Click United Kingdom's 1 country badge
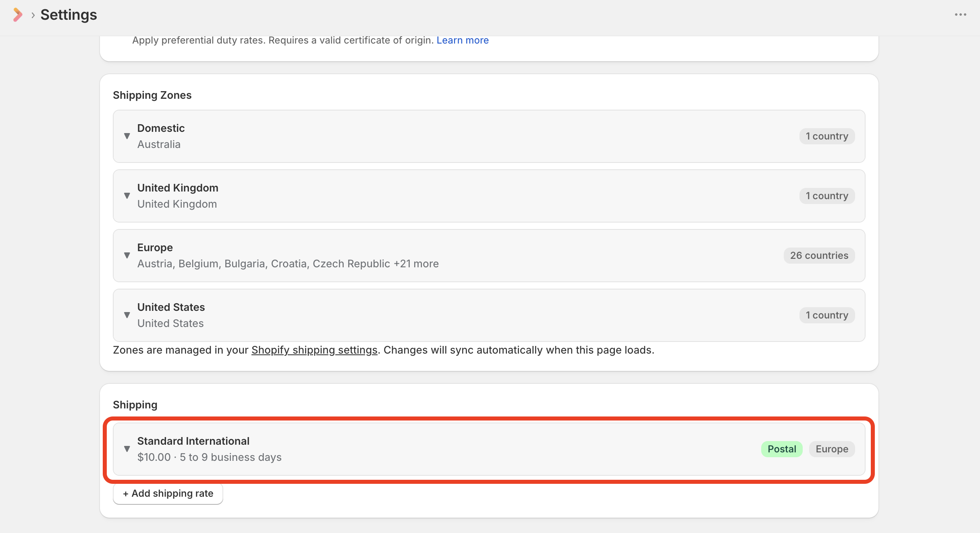Image resolution: width=980 pixels, height=533 pixels. pyautogui.click(x=827, y=196)
